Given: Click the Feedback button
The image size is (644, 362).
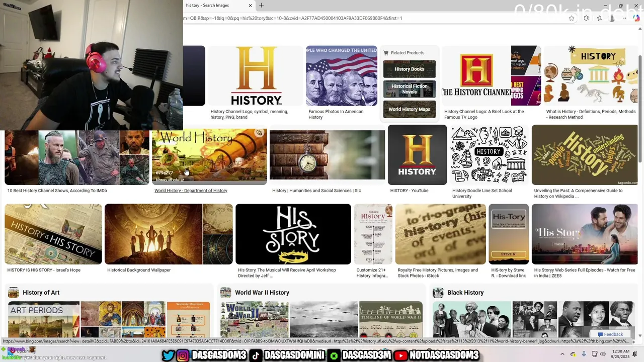Looking at the screenshot, I should click(610, 334).
